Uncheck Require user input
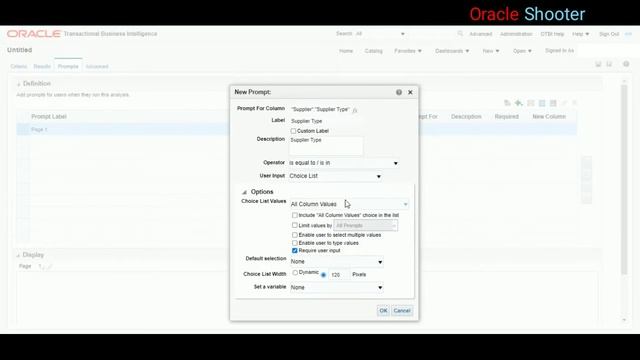 coord(295,251)
